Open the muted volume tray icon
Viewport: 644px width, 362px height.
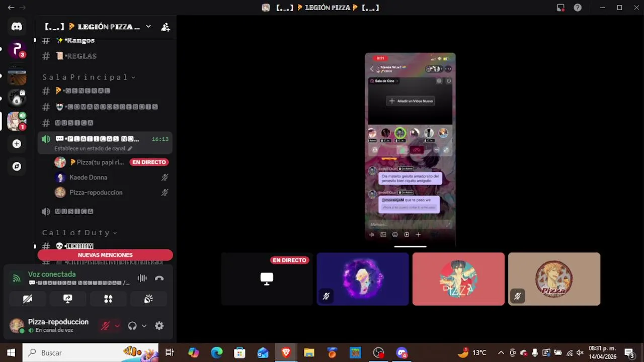tap(580, 353)
